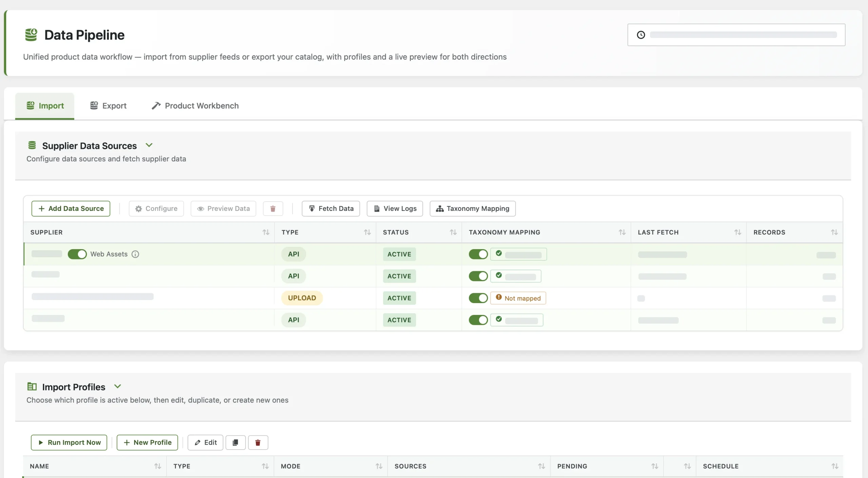Open View Logs
Screen dimensions: 868x478
click(x=395, y=208)
